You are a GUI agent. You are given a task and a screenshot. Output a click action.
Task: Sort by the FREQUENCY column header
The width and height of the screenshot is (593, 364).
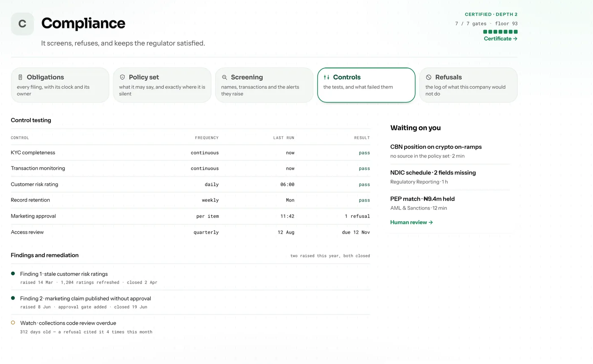[x=207, y=138]
